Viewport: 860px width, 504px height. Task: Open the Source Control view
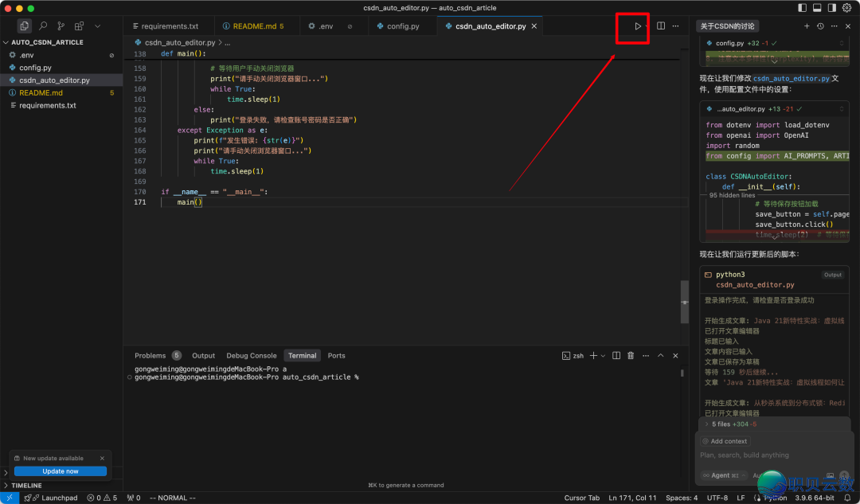click(61, 26)
